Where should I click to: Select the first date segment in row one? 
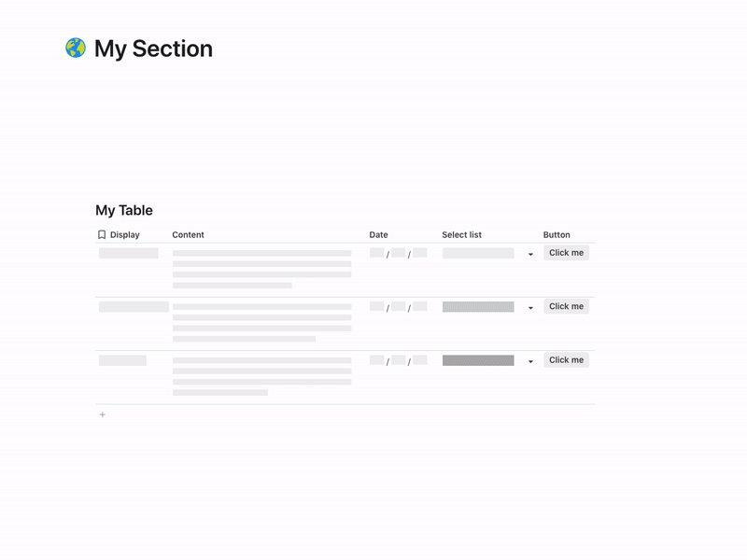coord(377,253)
